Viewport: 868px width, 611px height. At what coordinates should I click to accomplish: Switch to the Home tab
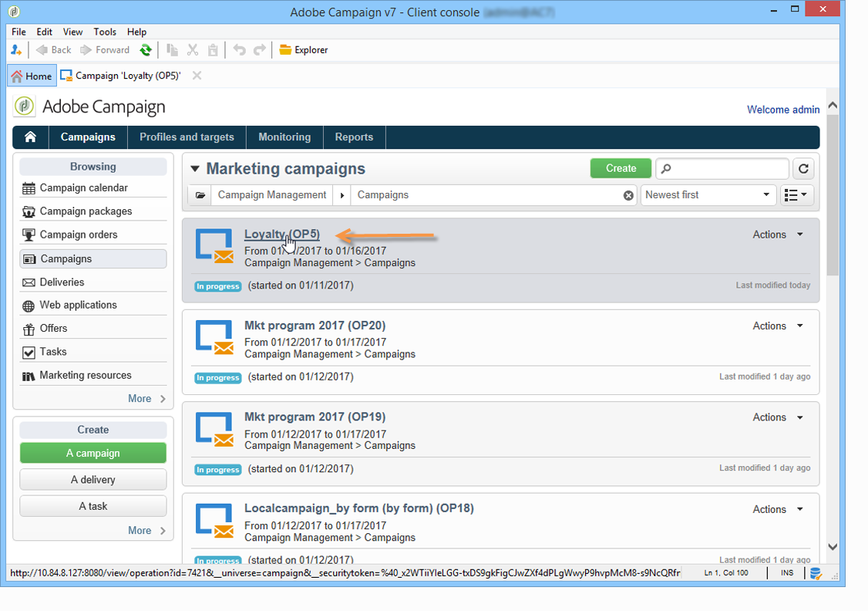pyautogui.click(x=32, y=76)
